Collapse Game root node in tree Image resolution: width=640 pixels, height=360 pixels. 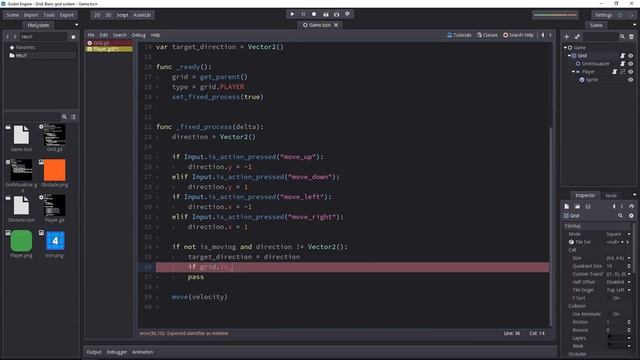565,47
